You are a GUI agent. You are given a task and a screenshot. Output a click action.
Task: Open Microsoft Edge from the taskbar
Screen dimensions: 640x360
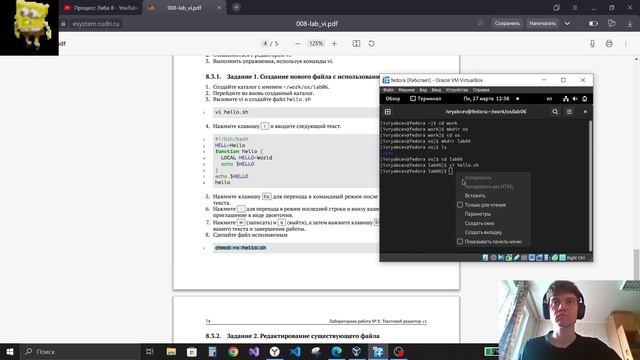click(337, 351)
